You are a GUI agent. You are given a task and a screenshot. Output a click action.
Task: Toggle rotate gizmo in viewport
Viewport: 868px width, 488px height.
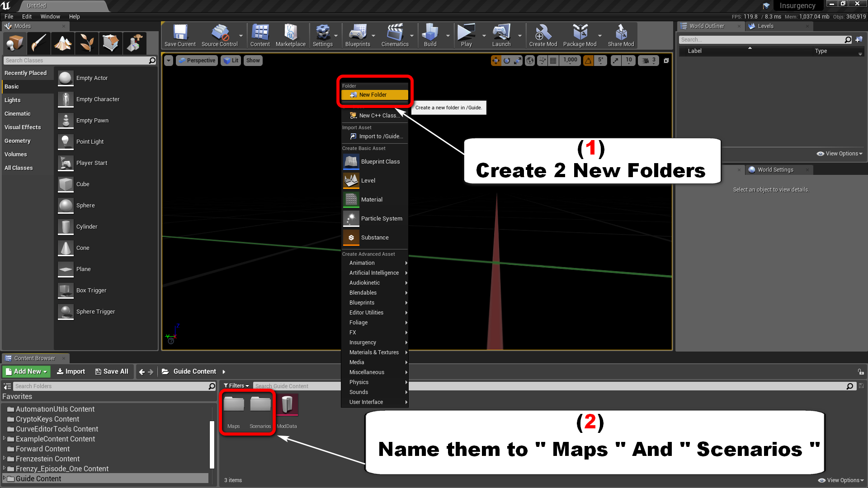coord(507,61)
